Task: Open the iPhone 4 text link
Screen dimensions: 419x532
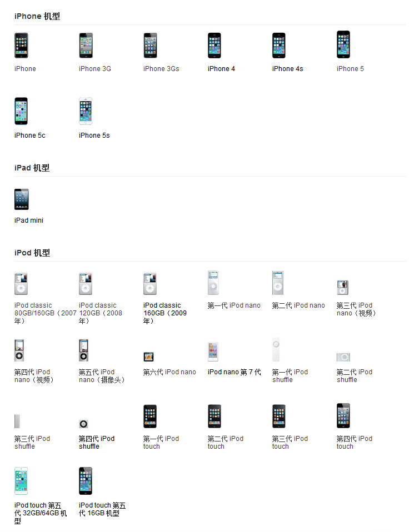Action: (x=221, y=68)
